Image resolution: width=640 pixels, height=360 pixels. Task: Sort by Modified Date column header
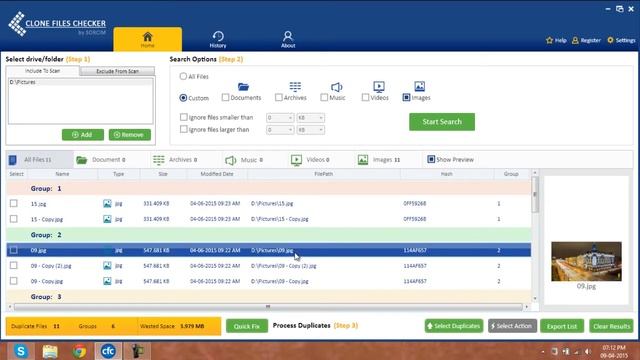coord(217,174)
